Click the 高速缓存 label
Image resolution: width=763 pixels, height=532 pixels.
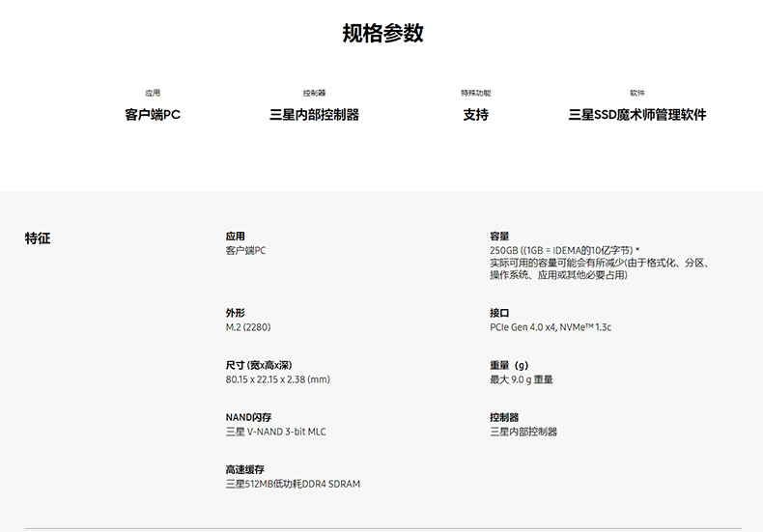244,470
